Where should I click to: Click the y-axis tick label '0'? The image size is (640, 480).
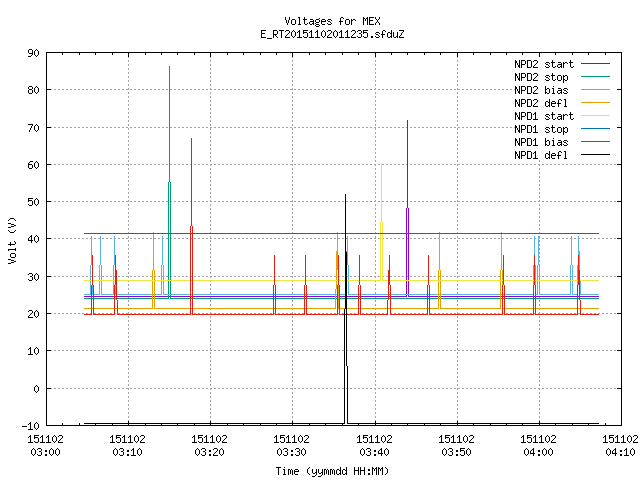(x=36, y=389)
